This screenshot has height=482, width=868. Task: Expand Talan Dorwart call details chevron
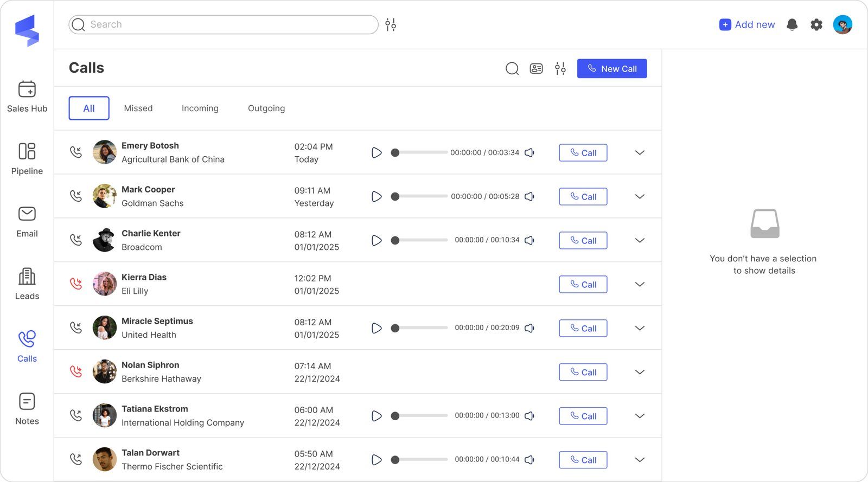pos(640,460)
